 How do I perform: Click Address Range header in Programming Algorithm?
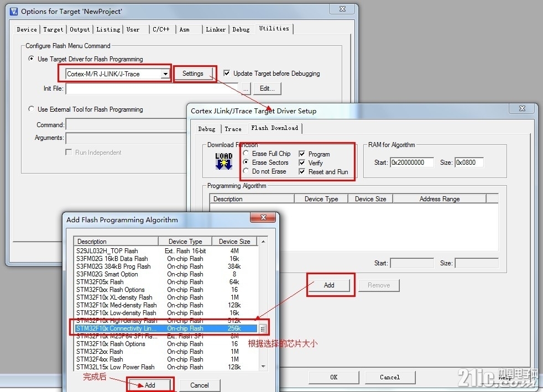(440, 199)
